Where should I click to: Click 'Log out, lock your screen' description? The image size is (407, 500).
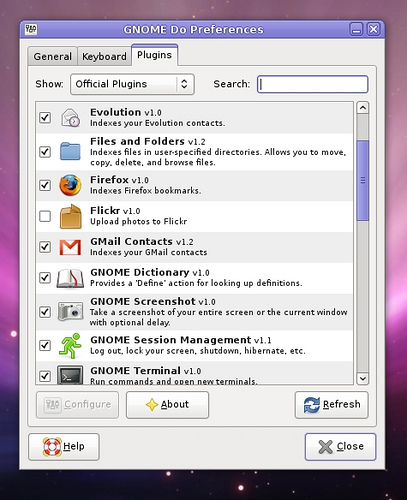pos(198,351)
